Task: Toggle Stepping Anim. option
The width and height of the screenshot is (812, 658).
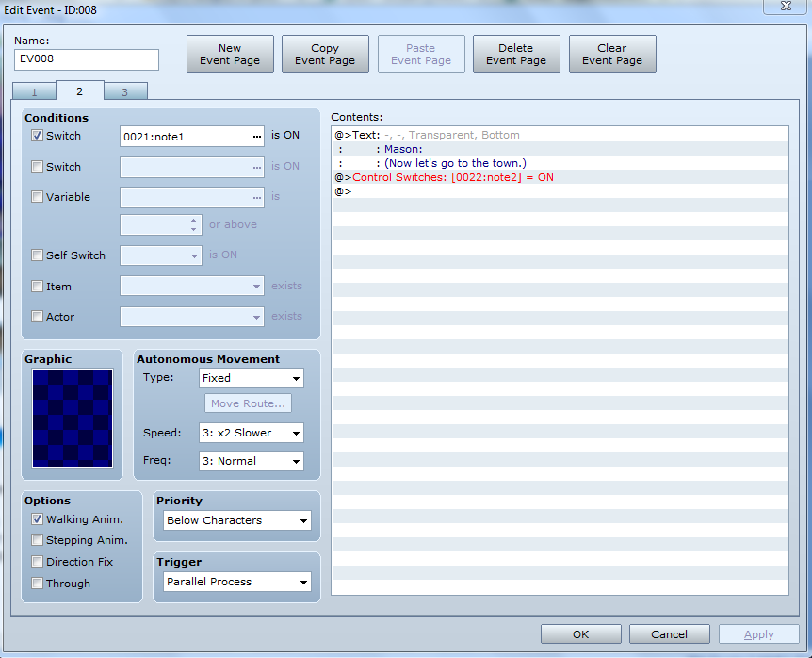Action: (x=37, y=540)
